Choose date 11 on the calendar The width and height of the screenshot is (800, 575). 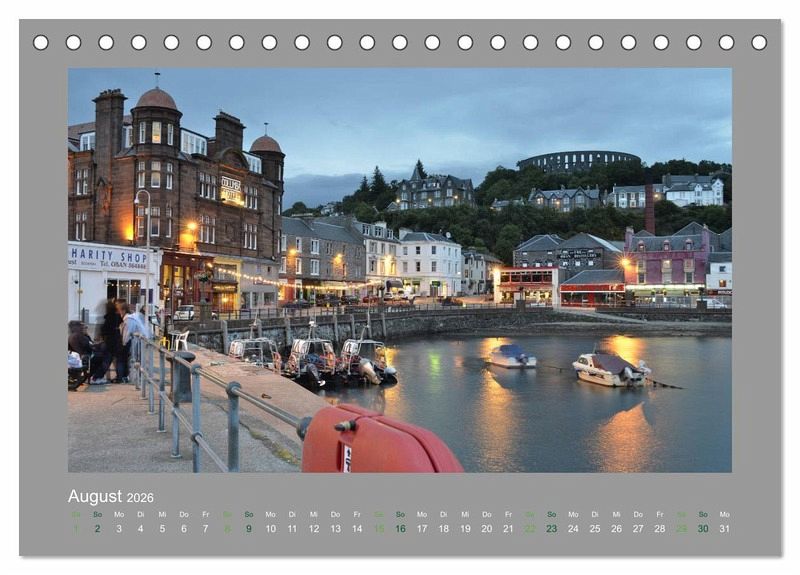coord(292,529)
